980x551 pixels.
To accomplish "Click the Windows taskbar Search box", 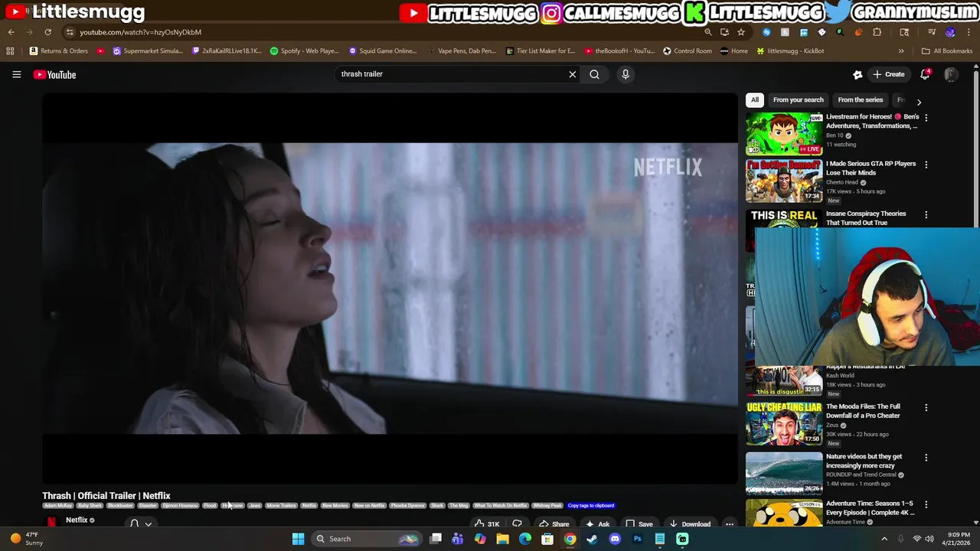I will [367, 539].
